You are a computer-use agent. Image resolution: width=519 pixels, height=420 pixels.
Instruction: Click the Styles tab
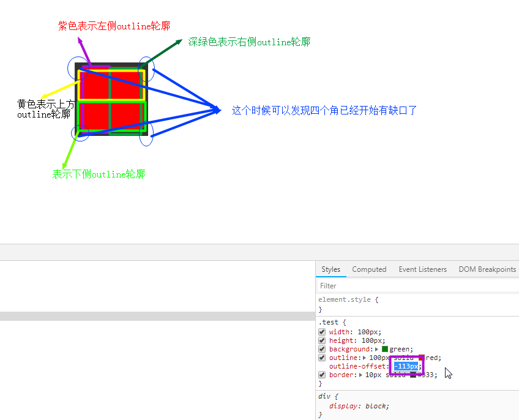330,269
